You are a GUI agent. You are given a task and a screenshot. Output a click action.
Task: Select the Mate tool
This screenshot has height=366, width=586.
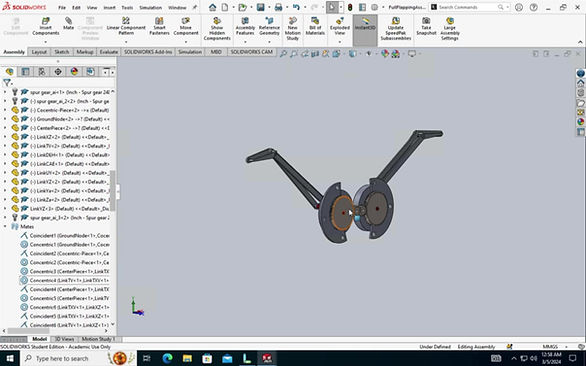(x=68, y=23)
